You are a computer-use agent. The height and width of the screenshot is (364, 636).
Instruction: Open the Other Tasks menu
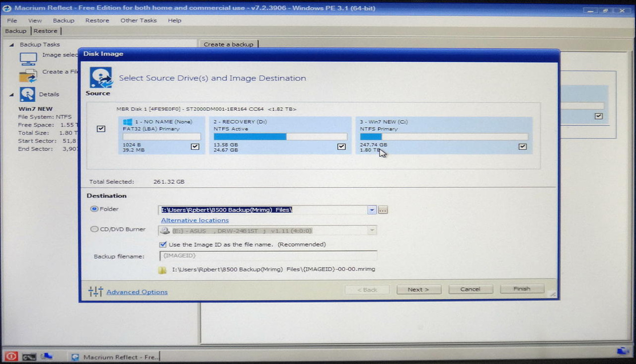tap(138, 20)
